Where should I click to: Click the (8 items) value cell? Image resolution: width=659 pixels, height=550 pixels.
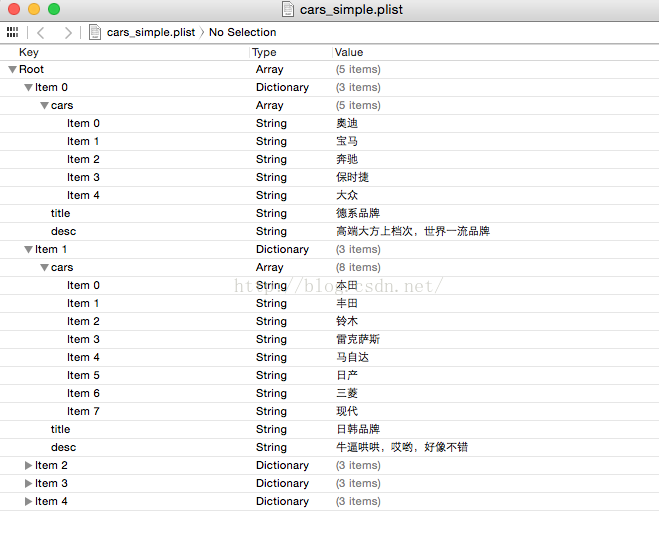pyautogui.click(x=358, y=268)
